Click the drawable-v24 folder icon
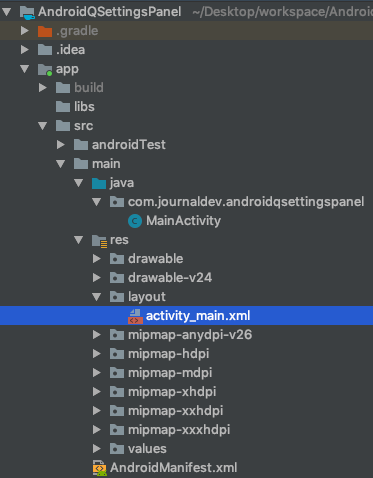Viewport: 373px width, 478px height. (x=117, y=278)
